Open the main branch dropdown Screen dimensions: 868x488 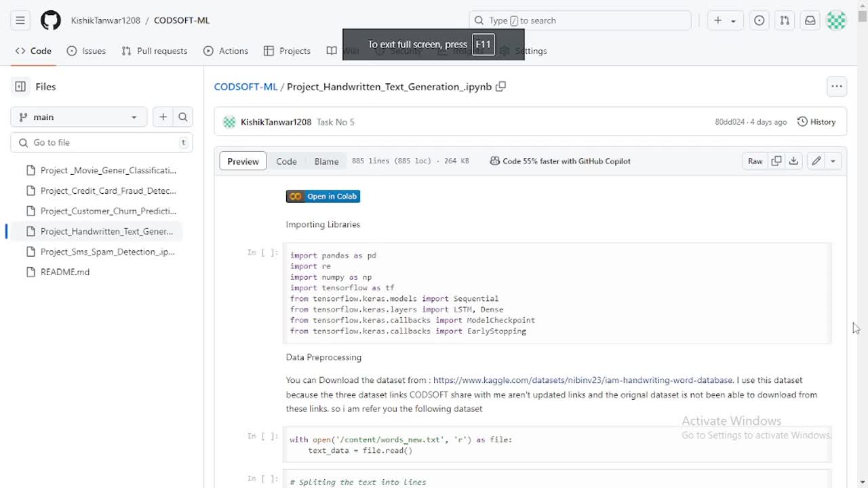tap(79, 117)
